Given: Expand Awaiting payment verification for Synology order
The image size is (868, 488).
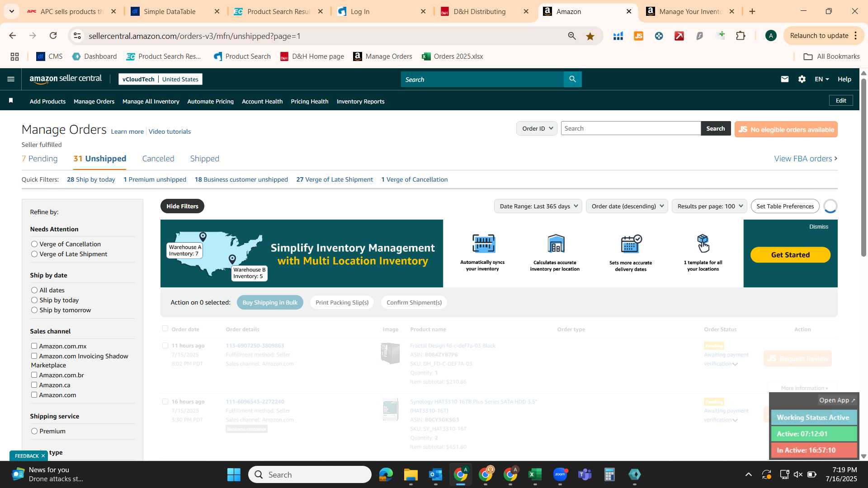Looking at the screenshot, I should coord(735,420).
